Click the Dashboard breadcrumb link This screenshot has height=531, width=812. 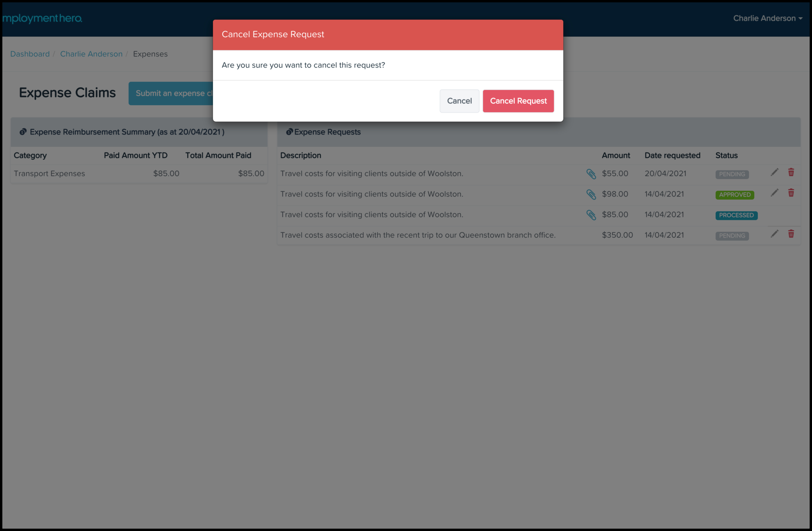point(30,54)
